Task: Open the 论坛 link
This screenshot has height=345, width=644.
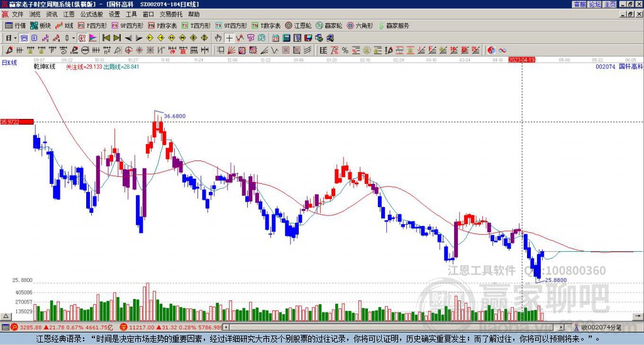Action: (x=595, y=4)
